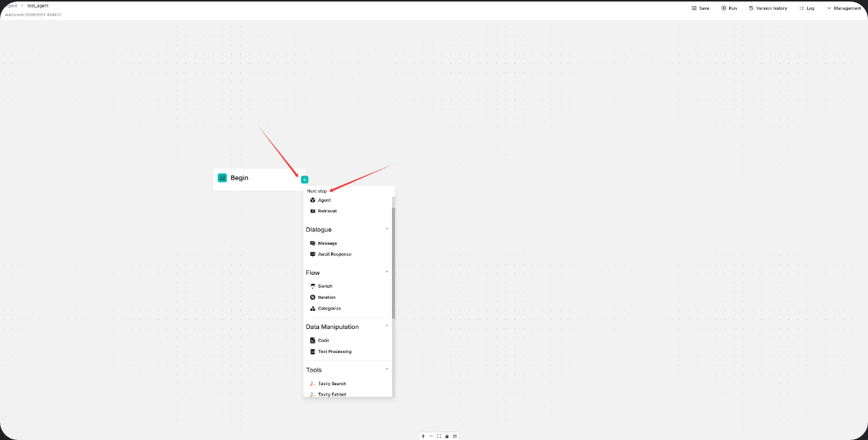Click the Dialogue section heading
The height and width of the screenshot is (440, 868).
pos(319,230)
